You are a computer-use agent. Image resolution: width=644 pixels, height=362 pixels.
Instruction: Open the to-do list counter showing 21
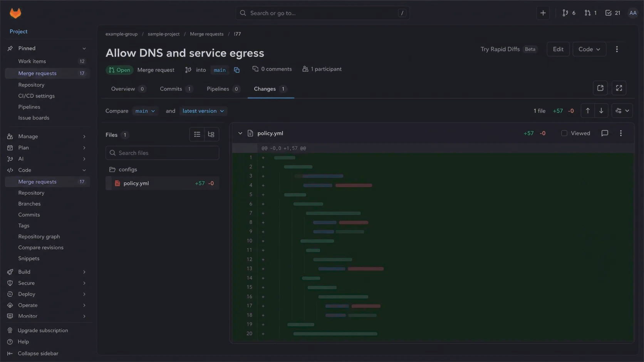[612, 13]
